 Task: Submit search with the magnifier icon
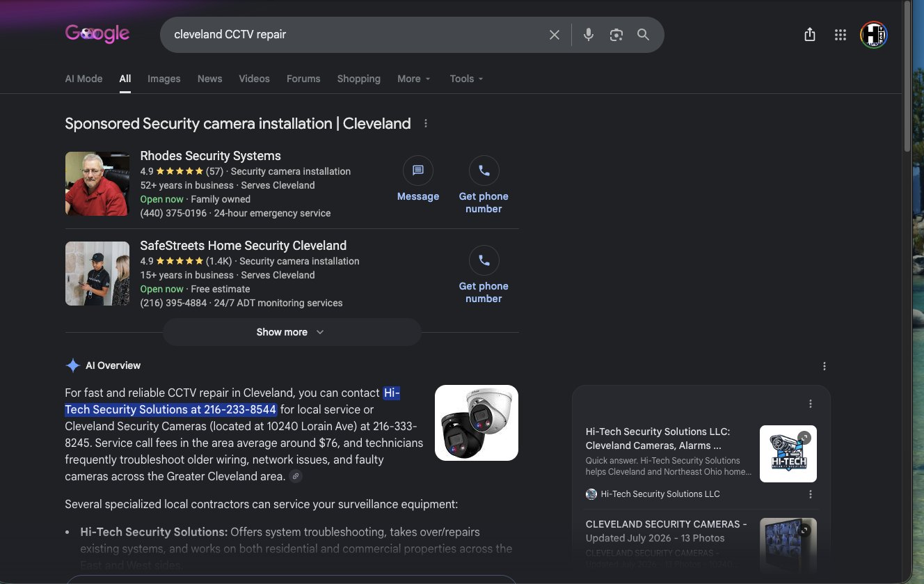644,35
